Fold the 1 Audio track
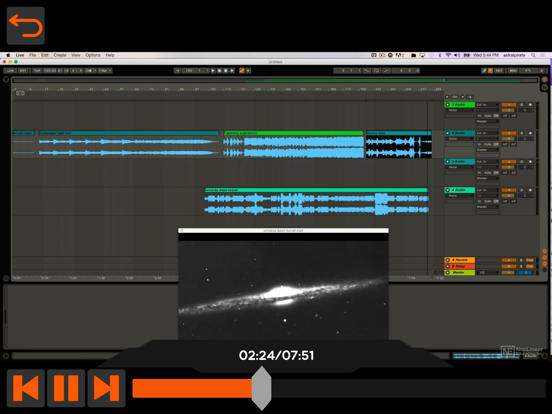This screenshot has width=552, height=414. coord(448,105)
